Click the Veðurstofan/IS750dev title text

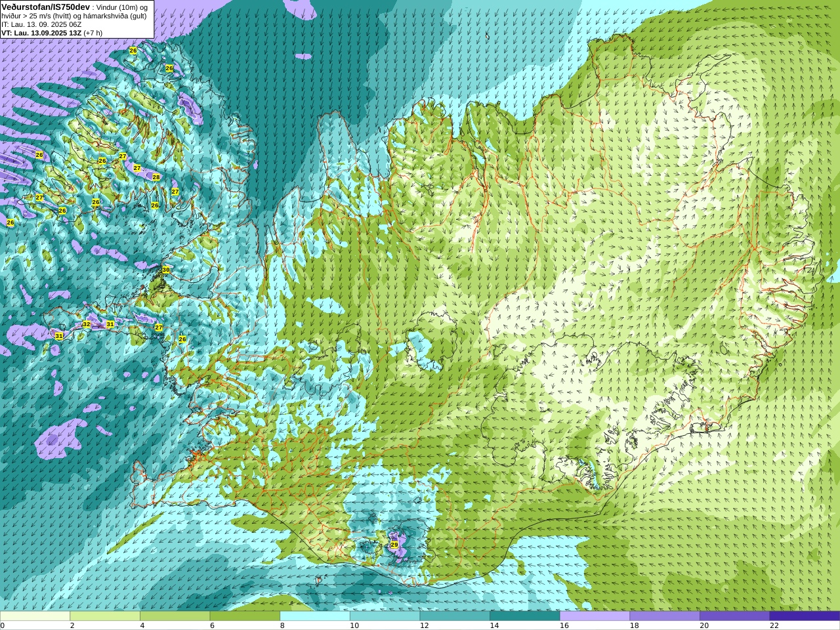(x=45, y=7)
